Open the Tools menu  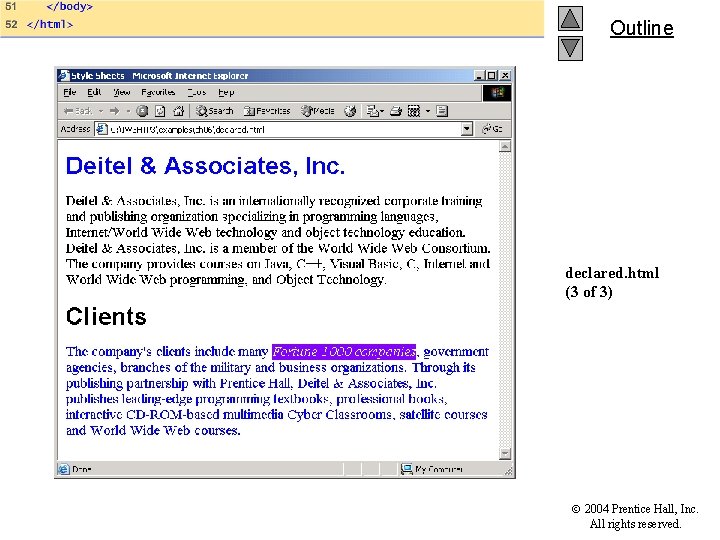point(197,92)
